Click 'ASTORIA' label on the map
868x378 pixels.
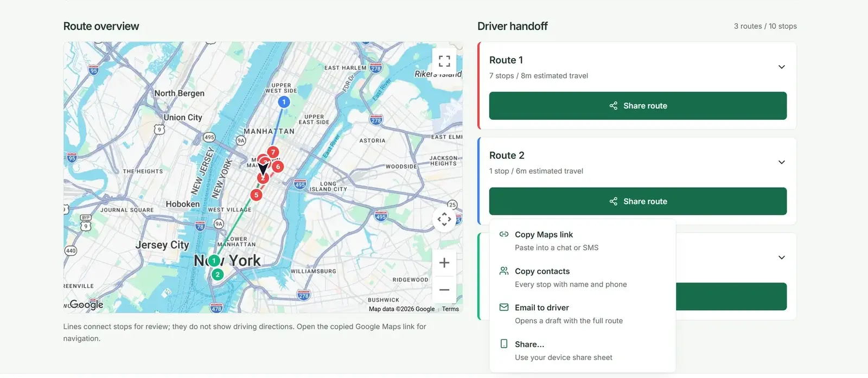point(372,140)
